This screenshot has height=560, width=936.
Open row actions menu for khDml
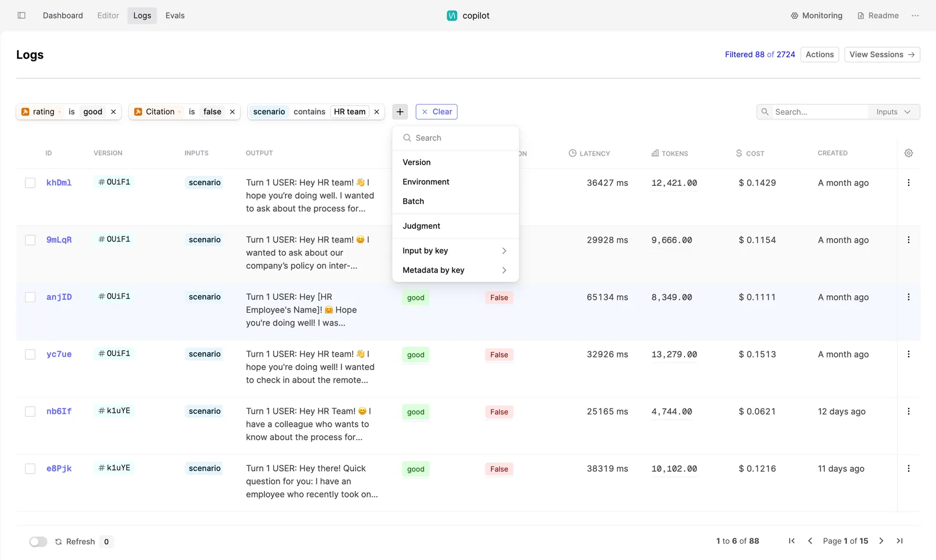[x=909, y=183]
